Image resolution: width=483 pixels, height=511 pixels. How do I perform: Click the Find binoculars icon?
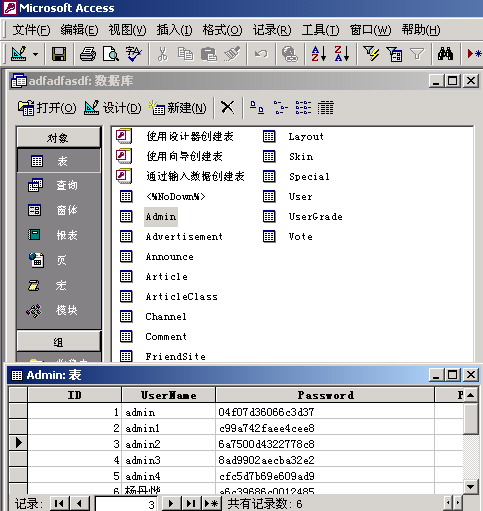click(x=445, y=54)
